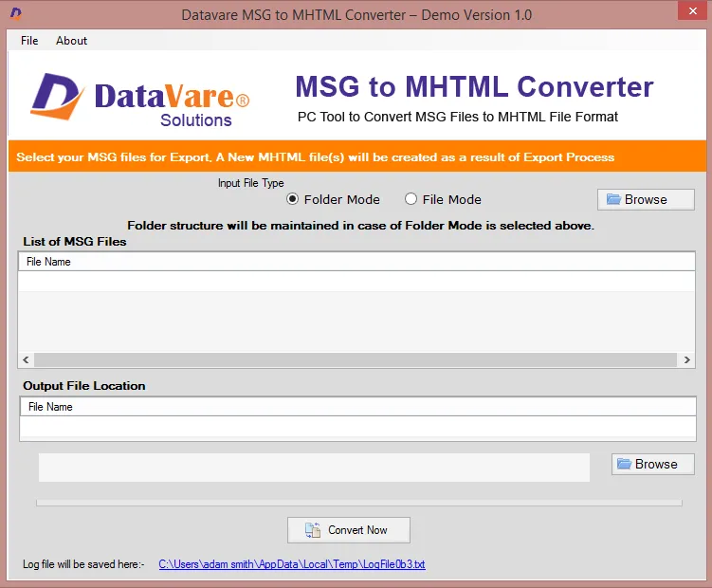Start conversion with Convert Now
712x588 pixels.
coord(349,530)
